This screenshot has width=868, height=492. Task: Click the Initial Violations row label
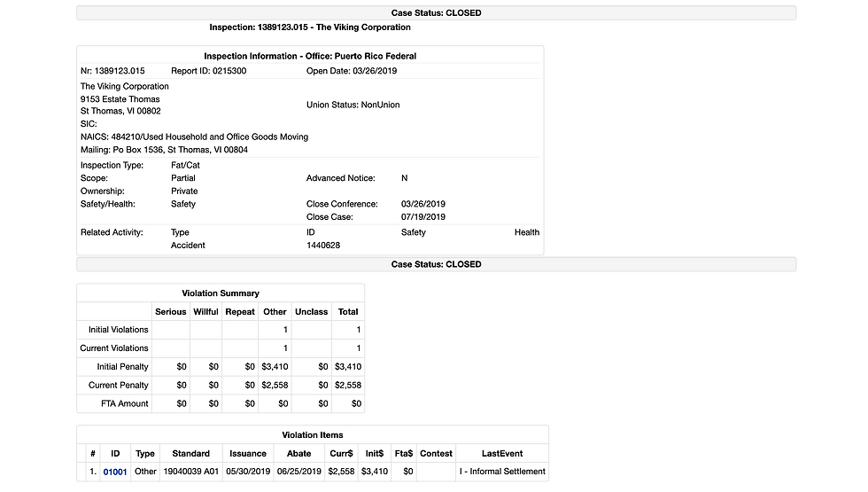tap(119, 330)
